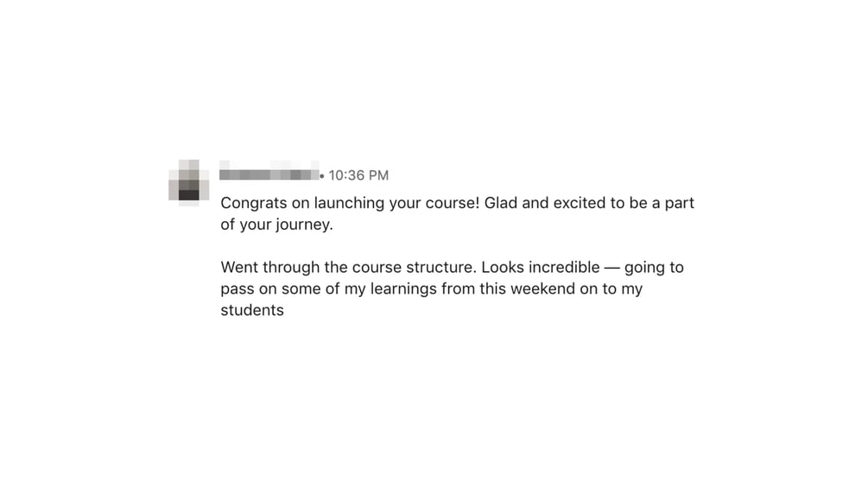The image size is (868, 488).
Task: Click the dot separator before the timestamp
Action: point(322,176)
